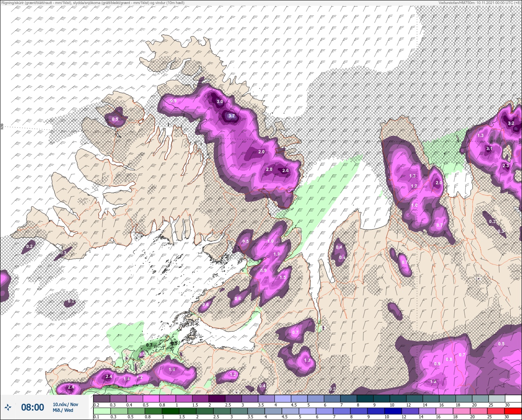
Task: Select the white 30 swatch in upper legend row
Action: (x=513, y=398)
